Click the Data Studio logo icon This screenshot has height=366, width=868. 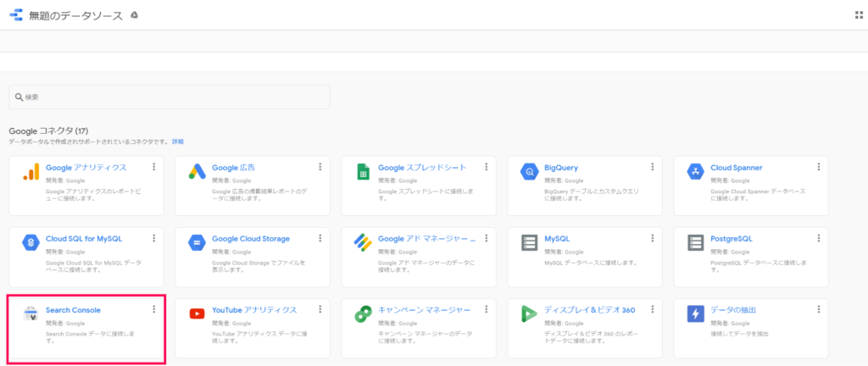[x=16, y=15]
